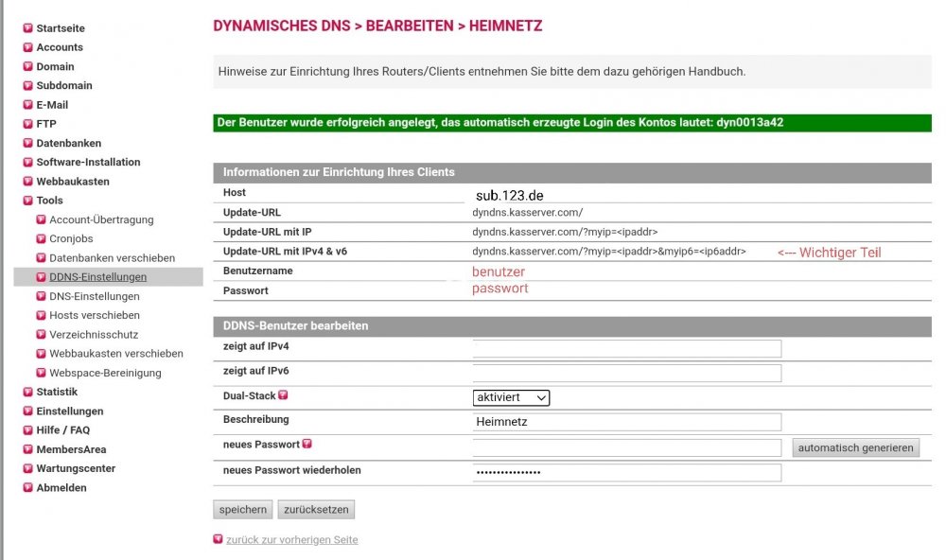Open the Domain menu entry
Viewport: 946px width, 560px height.
click(55, 66)
